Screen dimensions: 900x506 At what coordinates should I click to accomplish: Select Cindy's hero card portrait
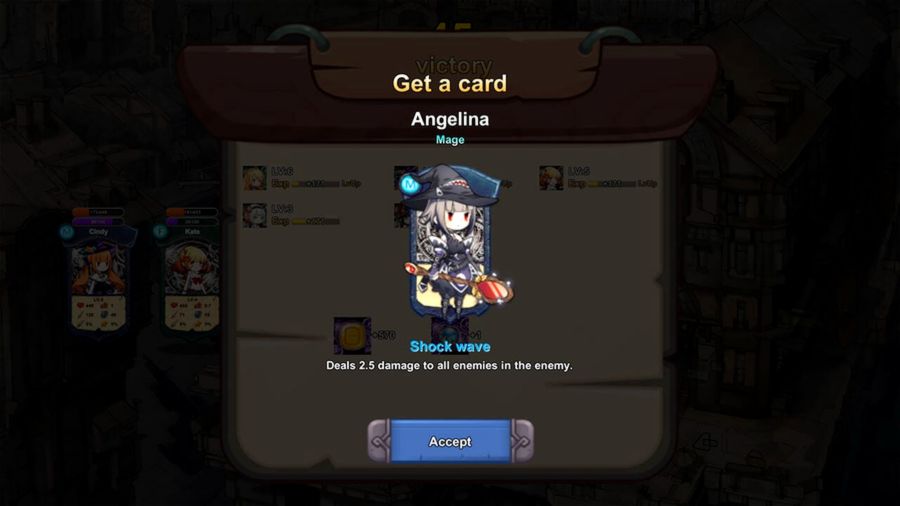(x=99, y=271)
